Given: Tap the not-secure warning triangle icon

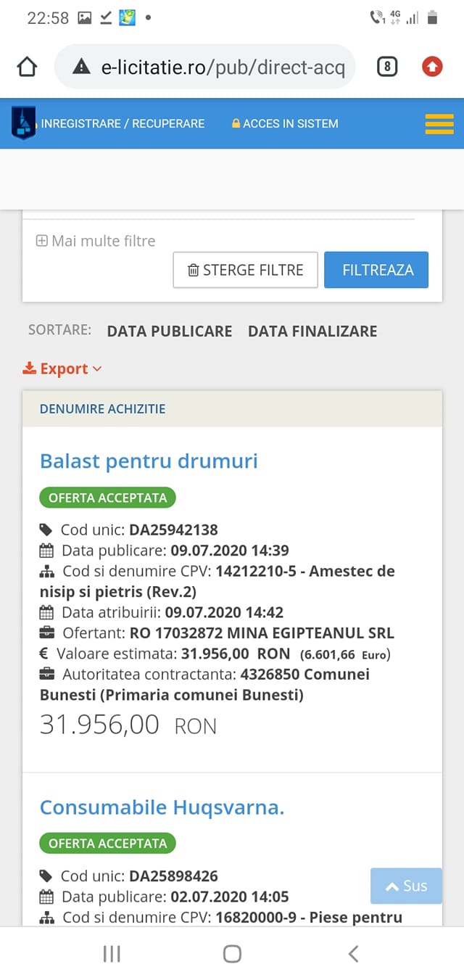Looking at the screenshot, I should click(x=81, y=67).
